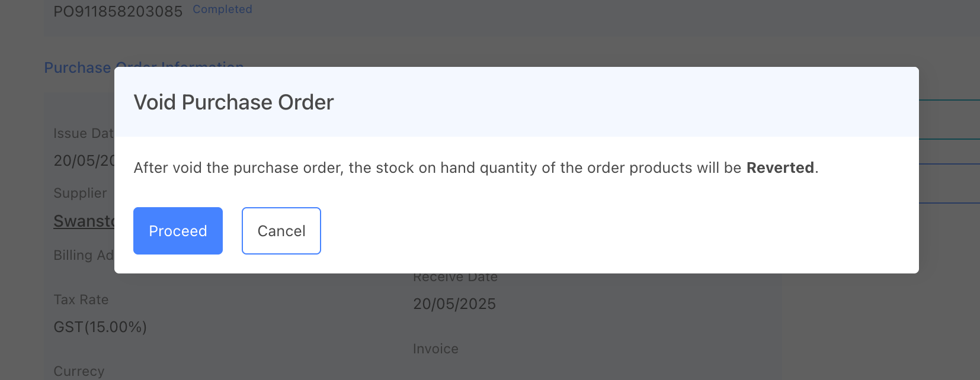Image resolution: width=980 pixels, height=380 pixels.
Task: Click the Currecy field label
Action: pos(79,371)
